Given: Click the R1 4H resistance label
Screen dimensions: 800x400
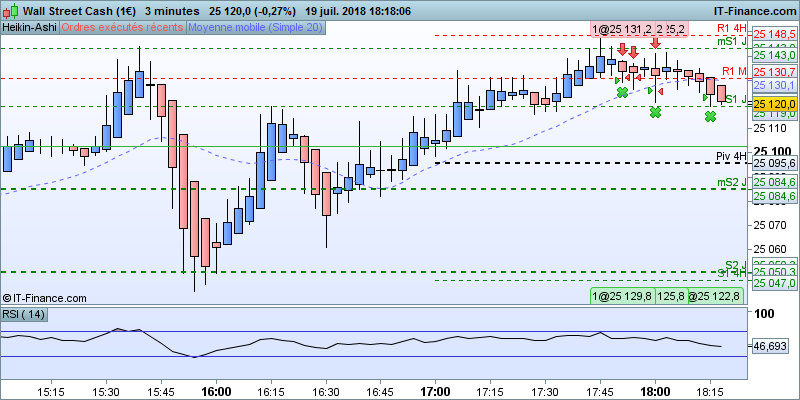Looking at the screenshot, I should (731, 28).
